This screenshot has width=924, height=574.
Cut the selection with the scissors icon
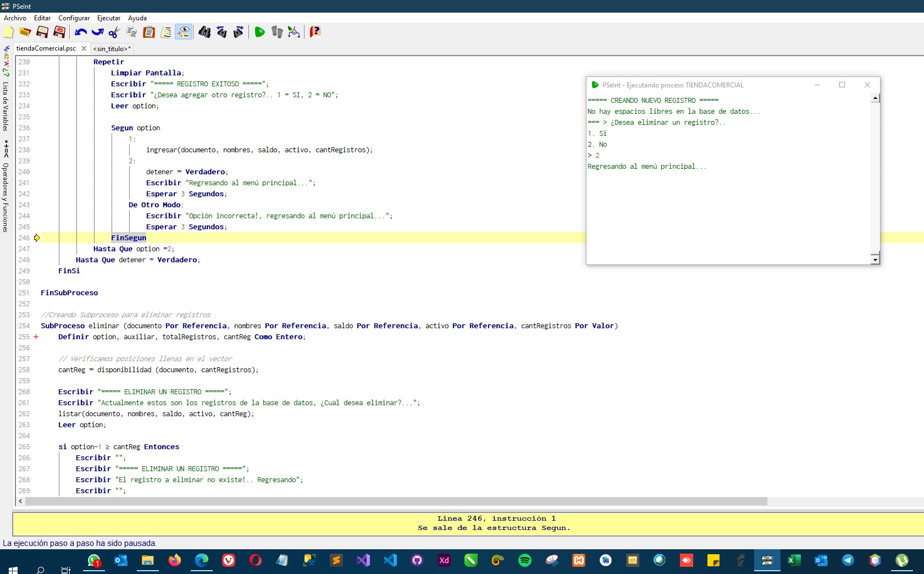(114, 32)
